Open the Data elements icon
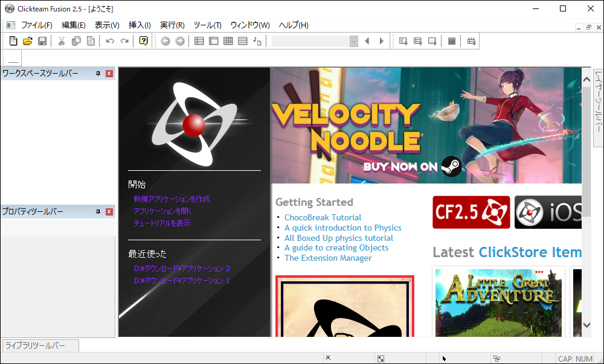 click(257, 41)
